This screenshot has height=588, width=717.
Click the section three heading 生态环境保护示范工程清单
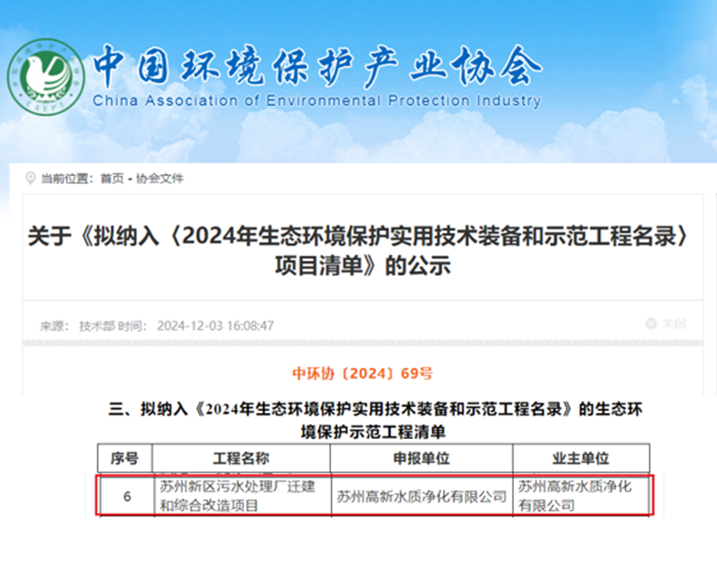point(376,419)
